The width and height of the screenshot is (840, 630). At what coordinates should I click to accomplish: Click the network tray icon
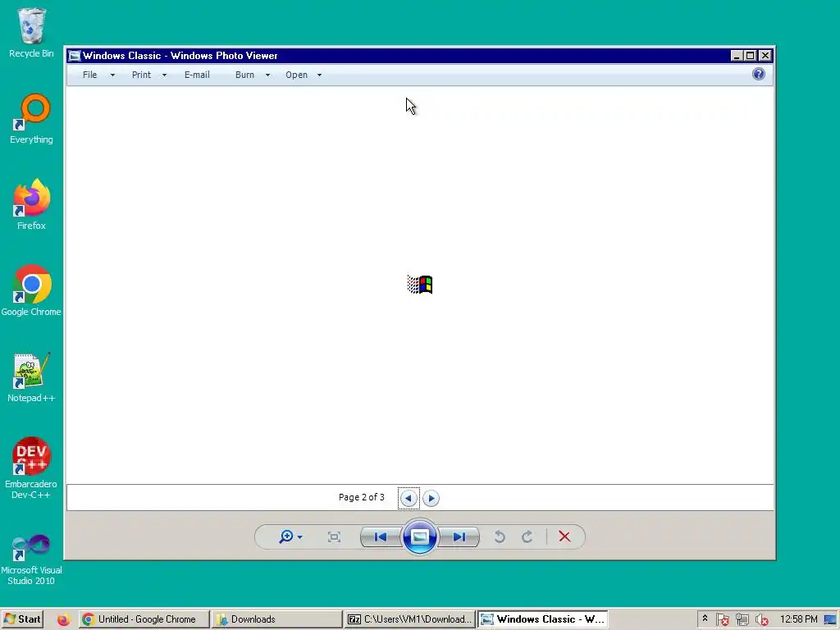pyautogui.click(x=742, y=620)
